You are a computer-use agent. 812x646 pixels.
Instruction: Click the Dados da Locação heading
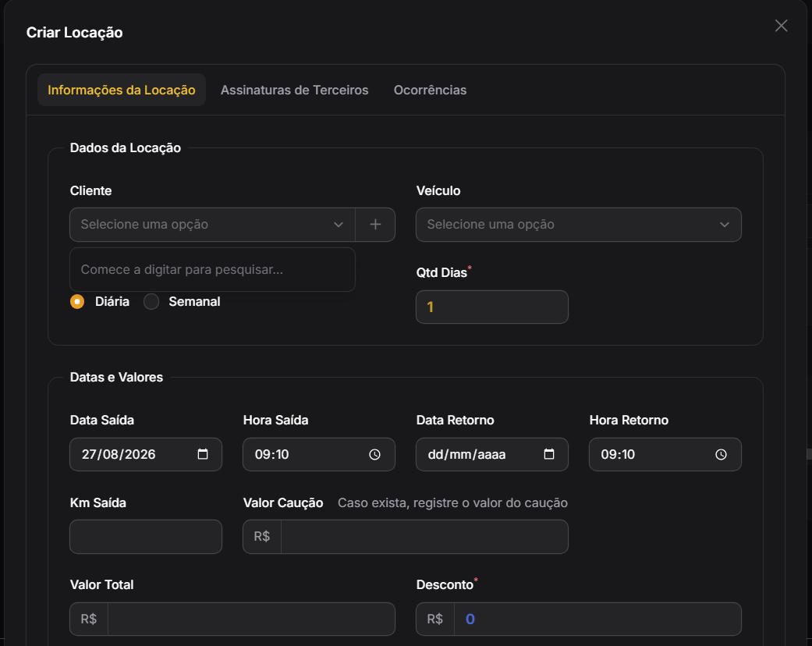126,147
